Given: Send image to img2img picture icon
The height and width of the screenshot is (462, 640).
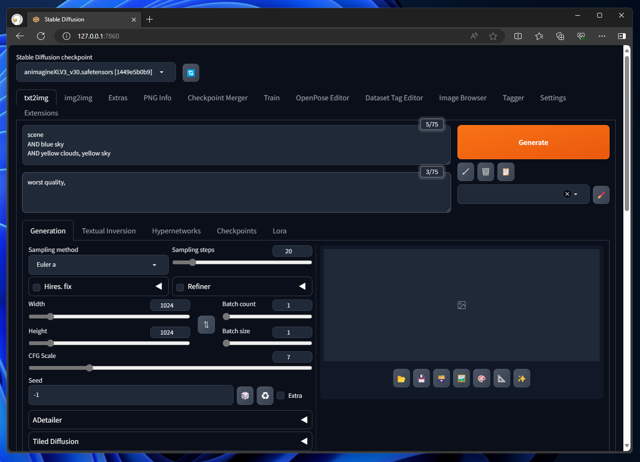Looking at the screenshot, I should coord(461,379).
